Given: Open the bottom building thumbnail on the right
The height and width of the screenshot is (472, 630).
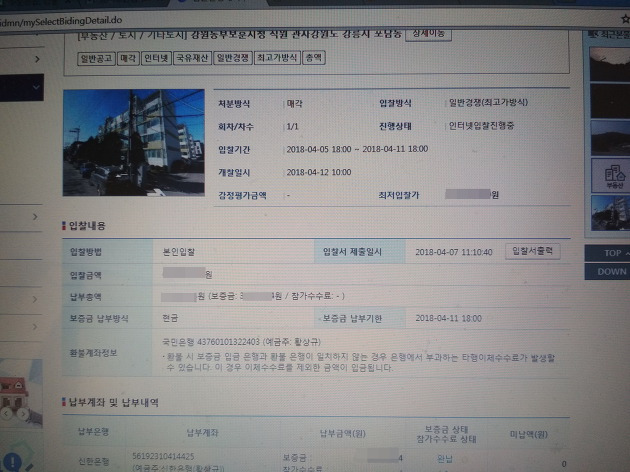Looking at the screenshot, I should pos(612,213).
